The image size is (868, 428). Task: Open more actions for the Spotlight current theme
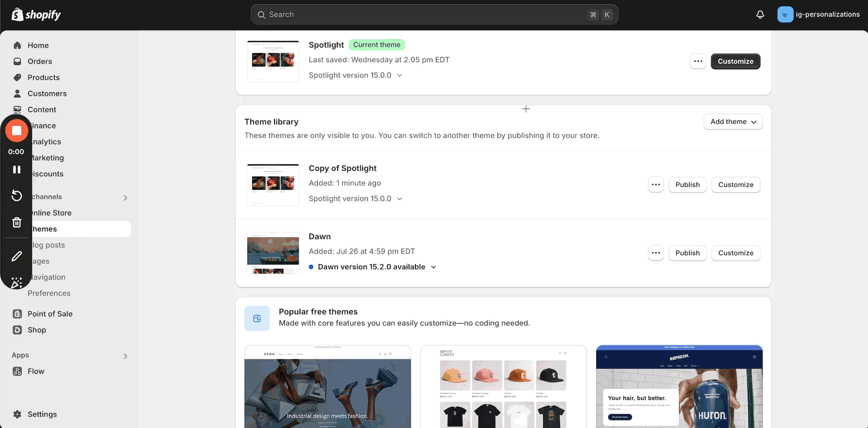click(698, 61)
